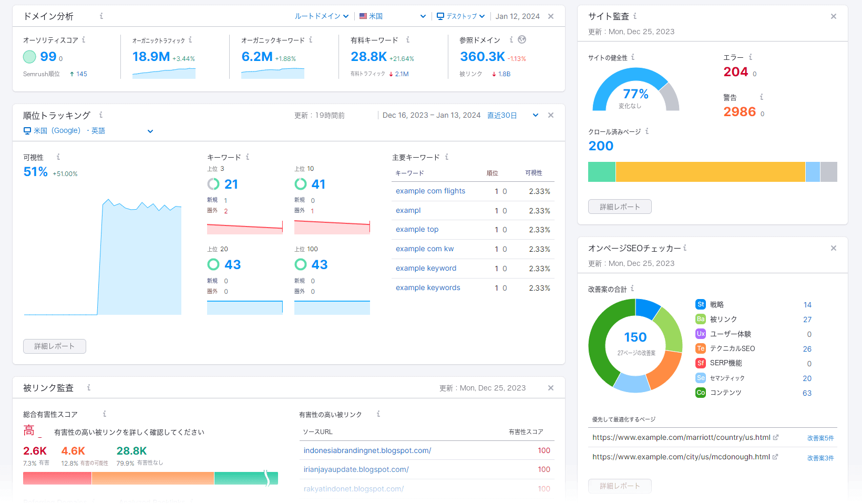Open the ルートドメイン dropdown

tap(322, 16)
